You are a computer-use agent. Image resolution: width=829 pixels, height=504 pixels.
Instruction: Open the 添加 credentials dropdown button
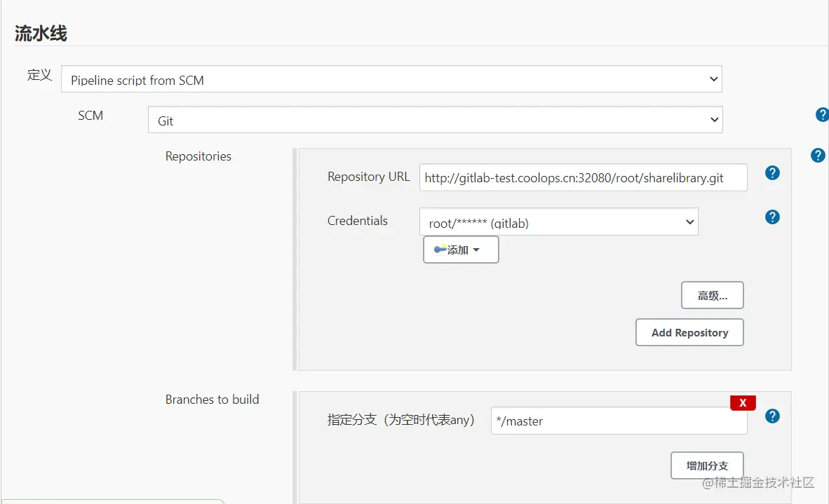pyautogui.click(x=461, y=250)
